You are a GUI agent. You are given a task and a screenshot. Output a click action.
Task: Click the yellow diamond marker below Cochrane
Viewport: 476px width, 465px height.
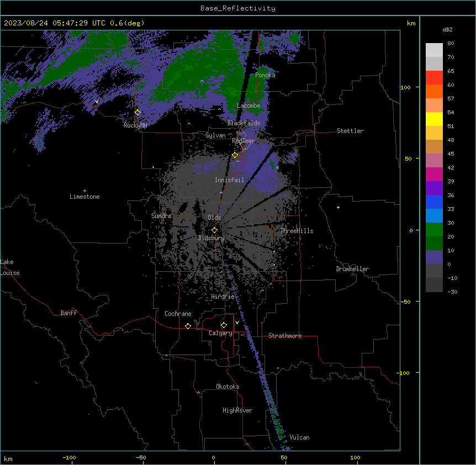188,326
